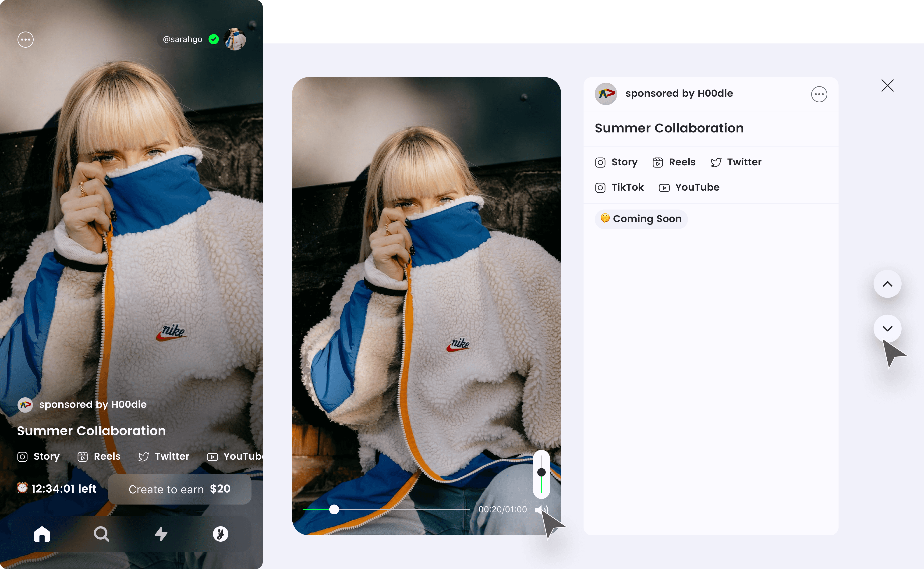Select the TikTok platform option
924x569 pixels.
tap(619, 187)
